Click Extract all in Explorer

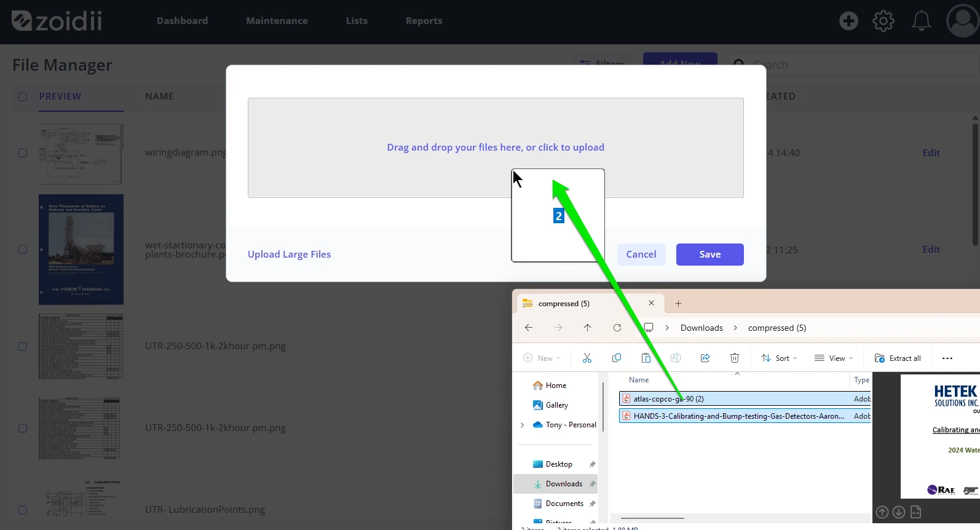coord(898,358)
